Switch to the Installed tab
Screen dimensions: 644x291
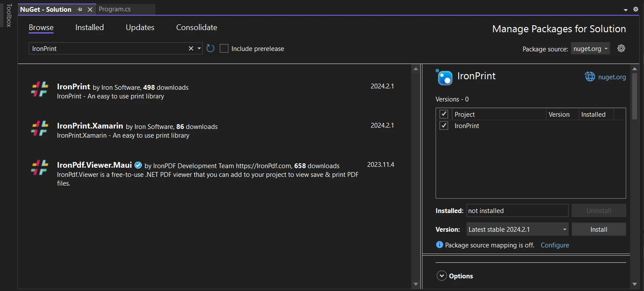(90, 27)
